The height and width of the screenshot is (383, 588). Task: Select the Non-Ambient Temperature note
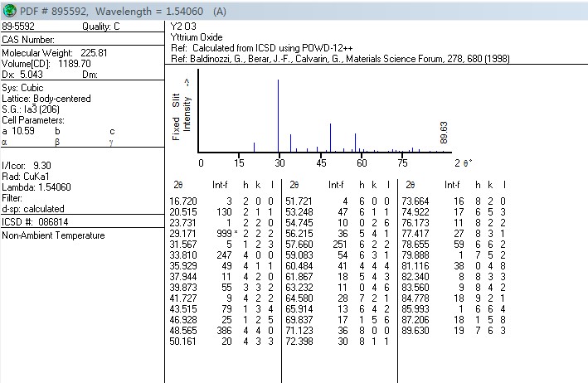(53, 235)
